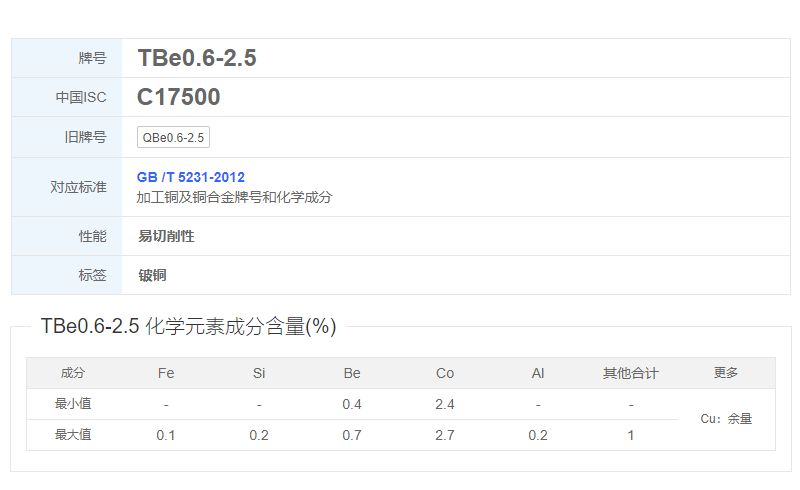
Task: Click the Co maximum value 2.7
Action: pyautogui.click(x=445, y=435)
